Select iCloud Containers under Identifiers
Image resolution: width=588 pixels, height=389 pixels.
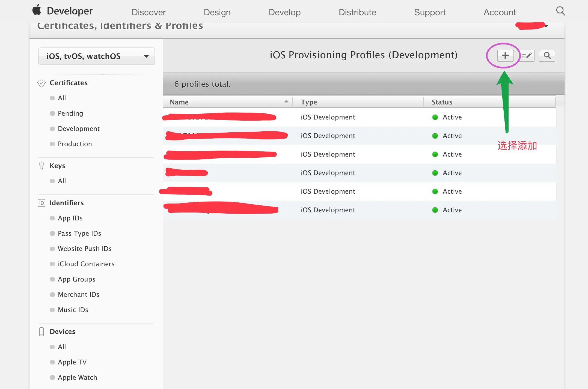click(x=86, y=264)
